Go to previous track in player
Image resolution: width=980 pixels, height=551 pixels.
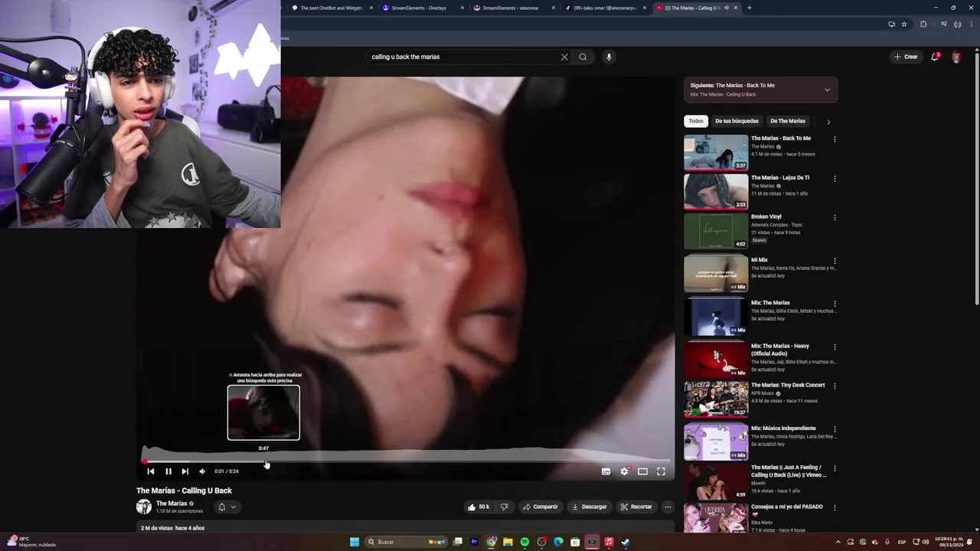pos(151,471)
